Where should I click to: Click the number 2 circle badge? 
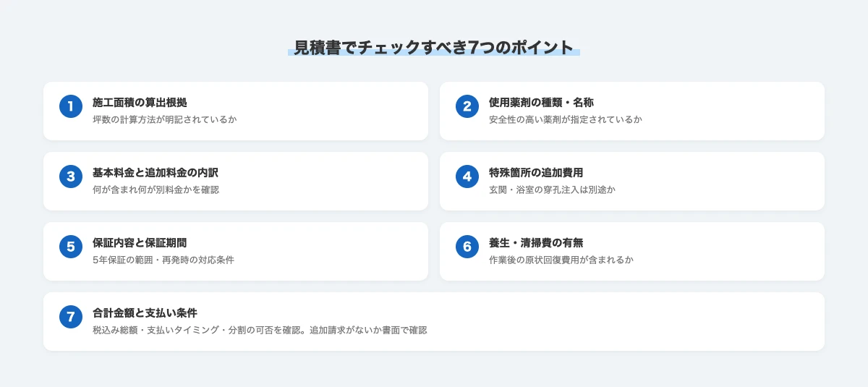click(467, 107)
